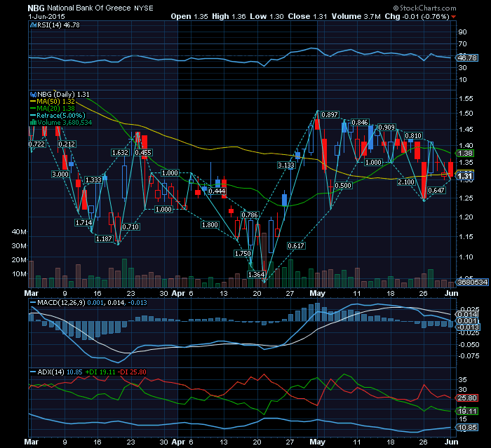This screenshot has width=491, height=448.
Task: Click the 0.909 retracement label
Action: click(386, 127)
